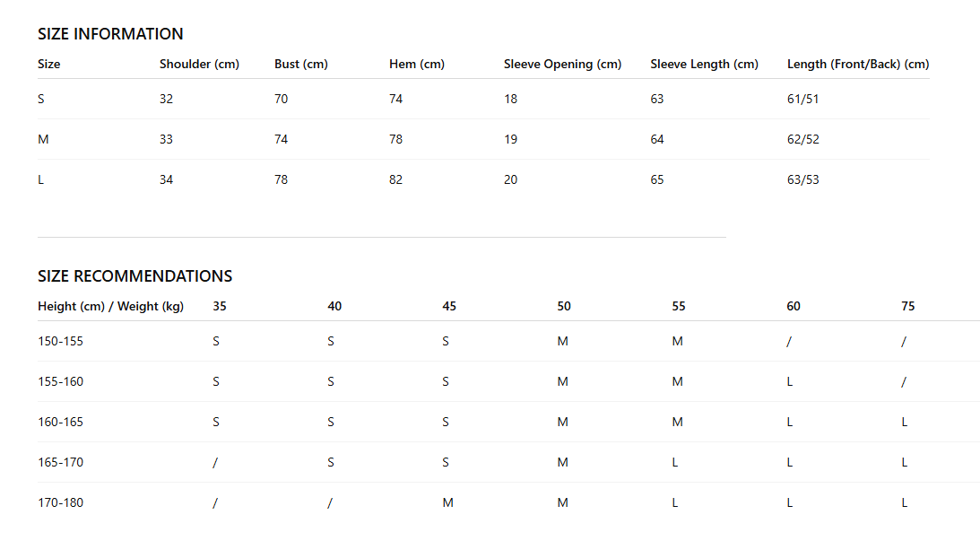Select the Shoulder (cm) column header
The image size is (980, 541).
199,64
